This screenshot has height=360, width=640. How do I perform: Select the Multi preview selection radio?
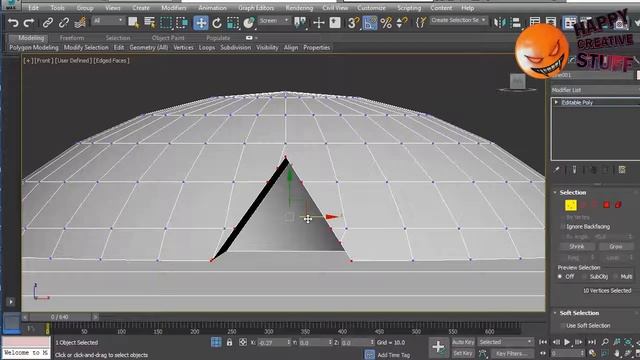click(616, 277)
